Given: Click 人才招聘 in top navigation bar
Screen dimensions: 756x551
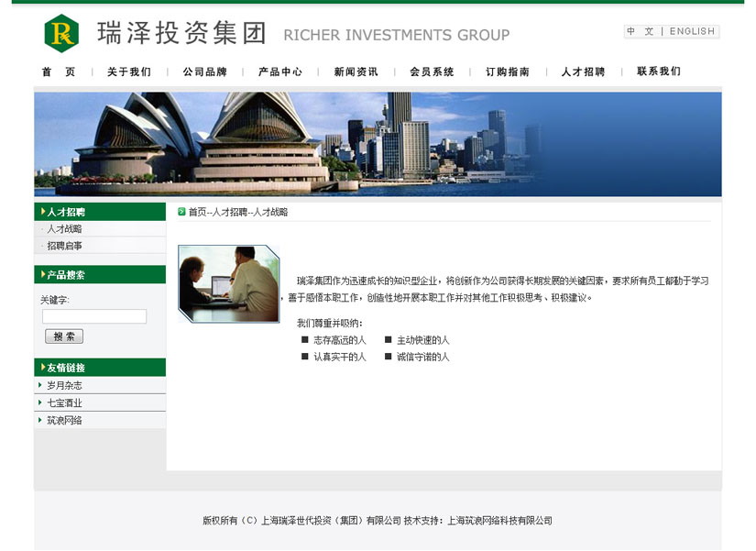Looking at the screenshot, I should point(583,72).
